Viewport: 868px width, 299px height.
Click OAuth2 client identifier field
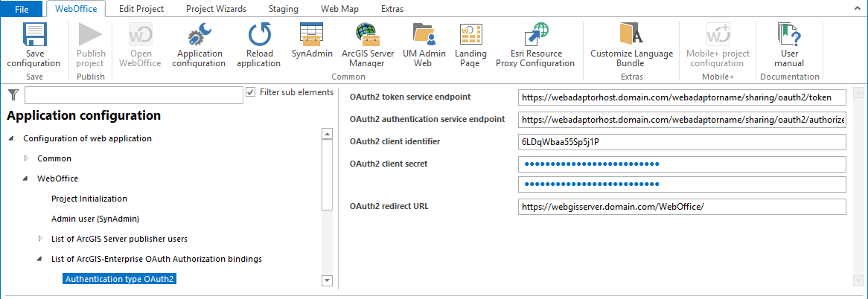(x=683, y=142)
